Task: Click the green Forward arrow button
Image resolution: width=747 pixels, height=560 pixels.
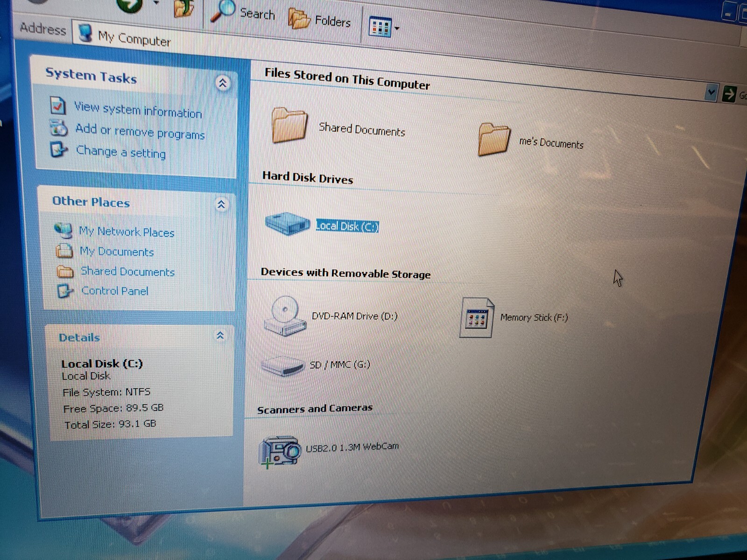Action: tap(129, 5)
